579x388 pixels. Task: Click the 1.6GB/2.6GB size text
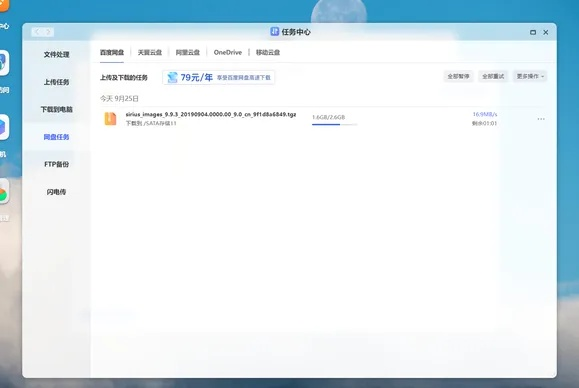[328, 117]
